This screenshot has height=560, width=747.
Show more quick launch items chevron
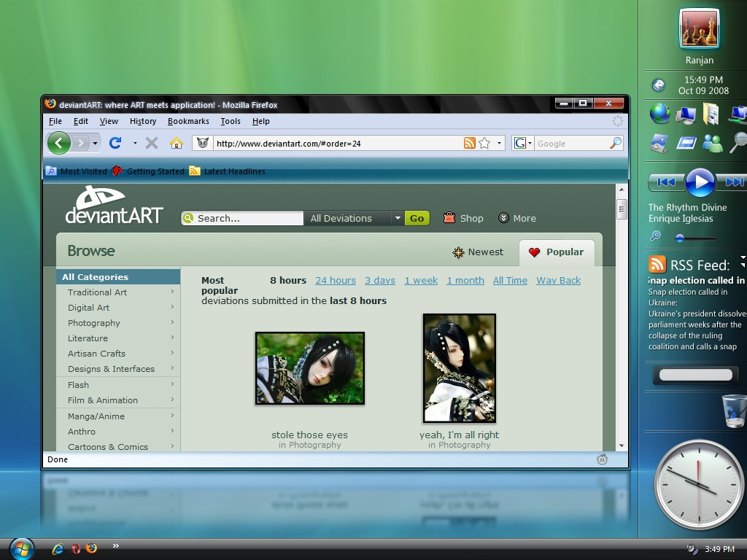tap(115, 545)
